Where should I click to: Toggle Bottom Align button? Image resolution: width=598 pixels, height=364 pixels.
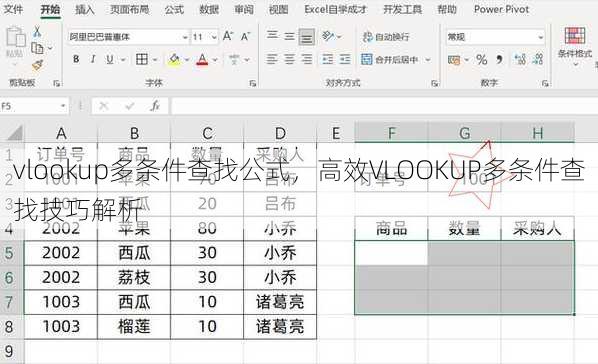coord(307,37)
